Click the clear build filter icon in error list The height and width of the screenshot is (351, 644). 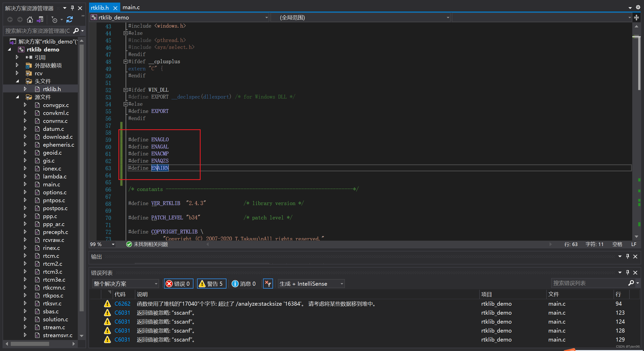pyautogui.click(x=268, y=284)
